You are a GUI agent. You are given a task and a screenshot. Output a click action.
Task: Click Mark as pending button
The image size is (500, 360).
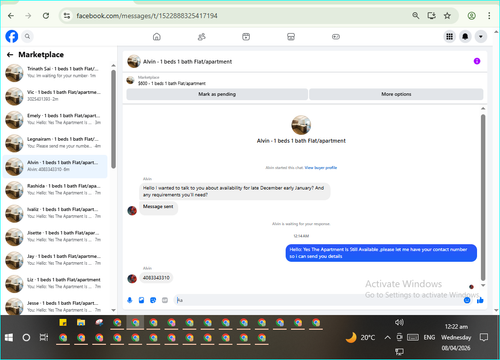217,94
